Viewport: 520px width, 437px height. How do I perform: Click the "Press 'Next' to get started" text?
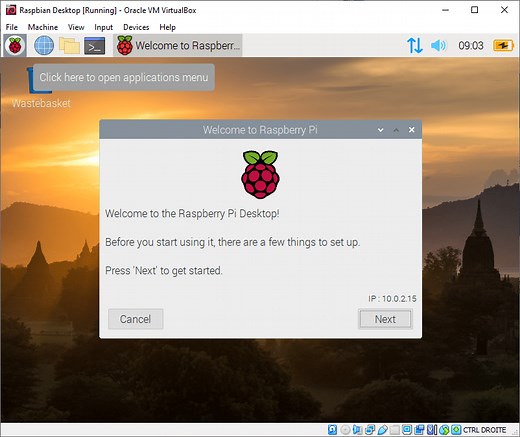click(x=164, y=270)
